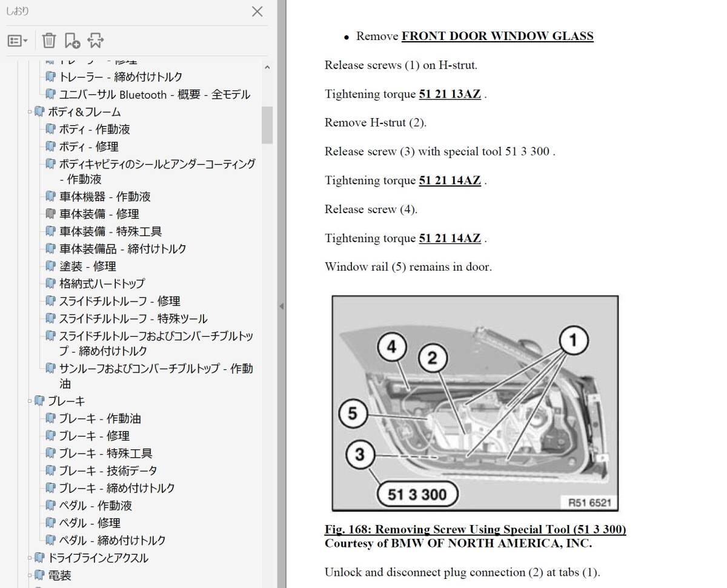Jump to 塗装 - 修理 bookmark

[x=88, y=266]
